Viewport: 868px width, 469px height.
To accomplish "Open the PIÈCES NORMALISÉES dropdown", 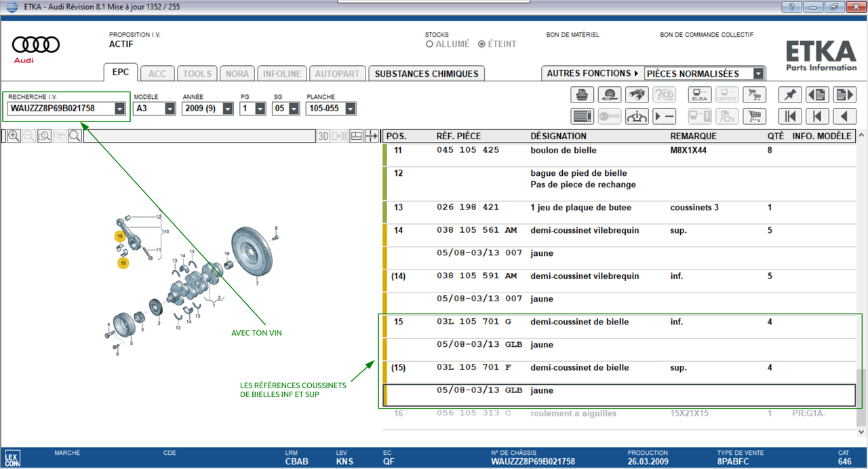I will 758,73.
